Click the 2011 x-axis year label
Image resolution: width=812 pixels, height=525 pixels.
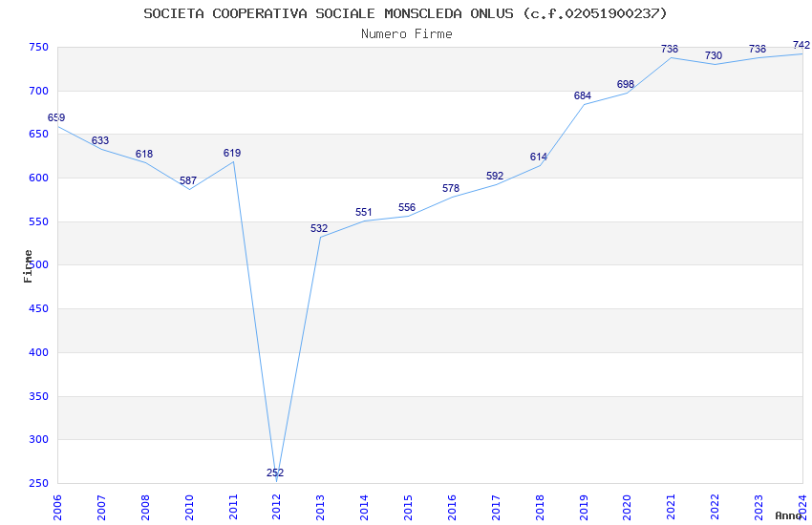pos(233,508)
